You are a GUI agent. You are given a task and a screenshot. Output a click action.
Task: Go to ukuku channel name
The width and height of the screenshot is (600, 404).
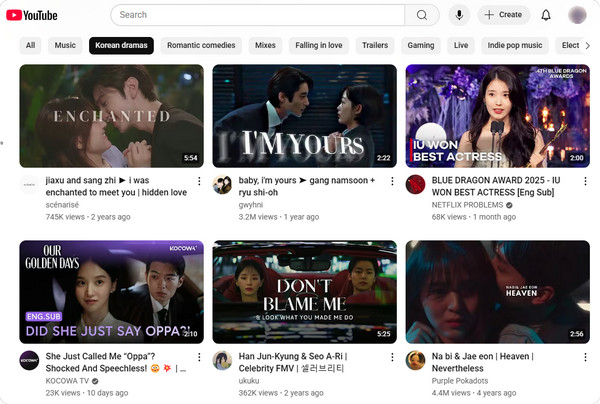(249, 381)
